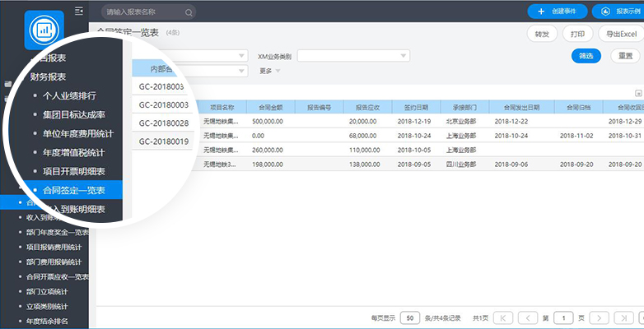Select 合同签定一览表 in the magnified menu
The height and width of the screenshot is (329, 644).
pos(72,190)
